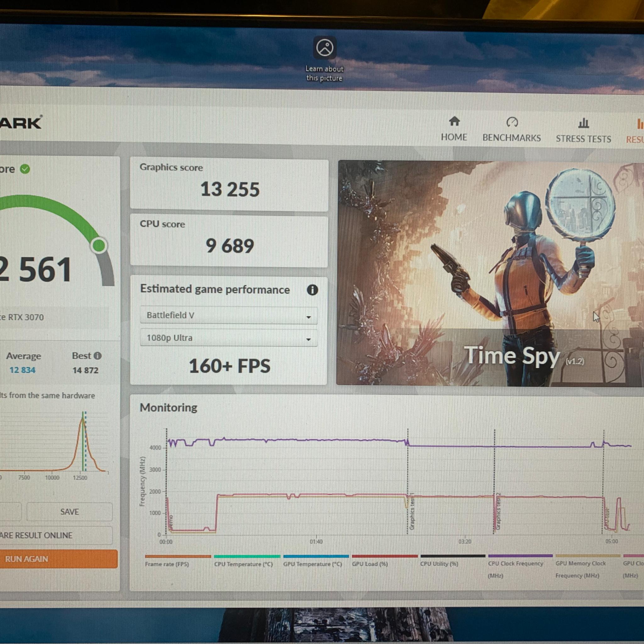Click the CPU score value 9 689
Image resolution: width=644 pixels, height=644 pixels.
[x=230, y=246]
